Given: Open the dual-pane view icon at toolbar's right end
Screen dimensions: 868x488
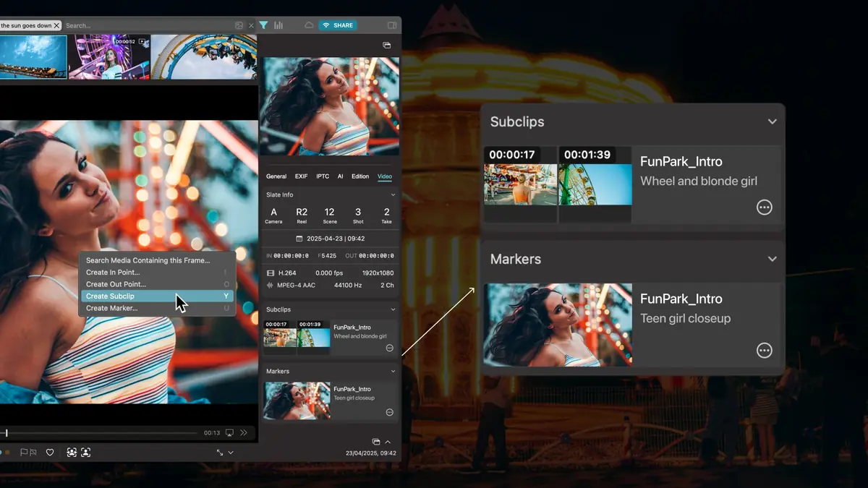Looking at the screenshot, I should (x=391, y=25).
